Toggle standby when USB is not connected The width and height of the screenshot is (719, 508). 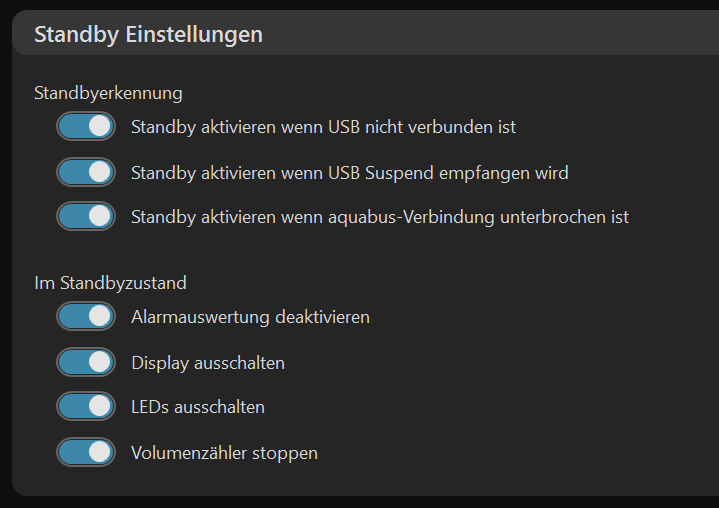[x=86, y=127]
